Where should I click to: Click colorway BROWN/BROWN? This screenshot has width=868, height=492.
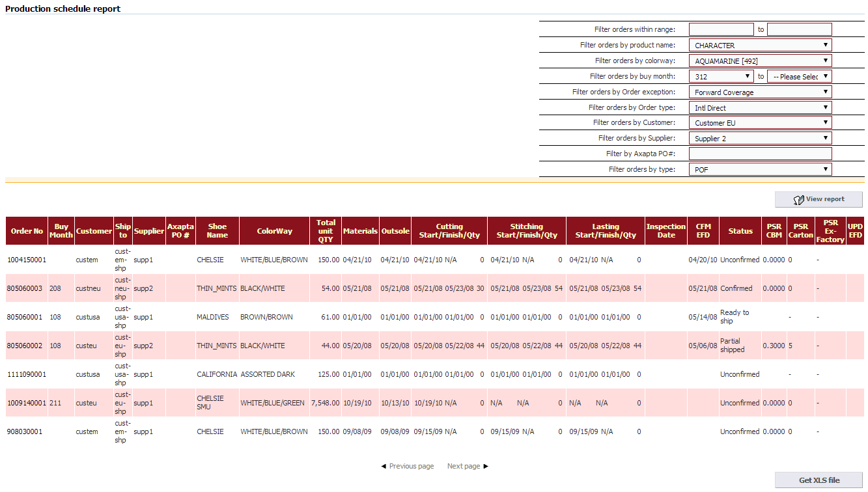[x=266, y=317]
